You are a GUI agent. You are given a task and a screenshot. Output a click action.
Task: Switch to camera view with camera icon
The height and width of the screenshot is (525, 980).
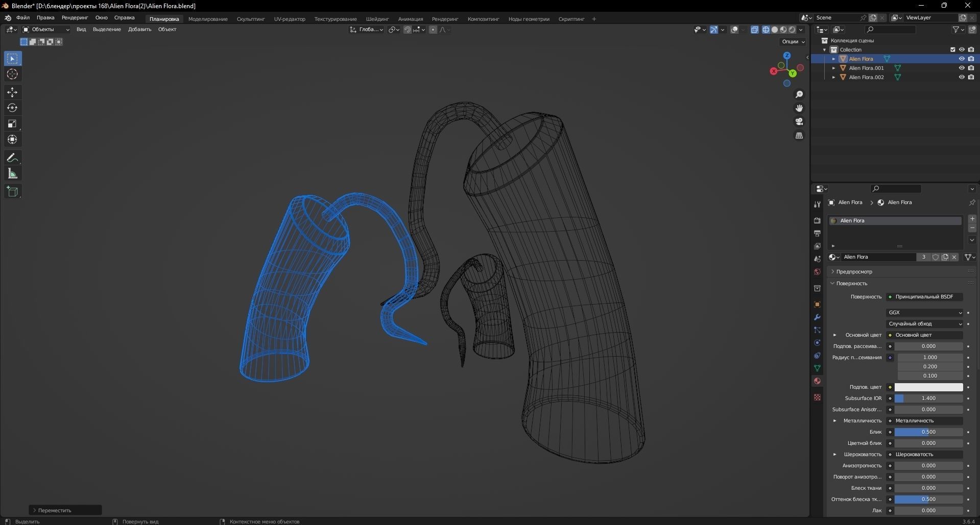[799, 121]
